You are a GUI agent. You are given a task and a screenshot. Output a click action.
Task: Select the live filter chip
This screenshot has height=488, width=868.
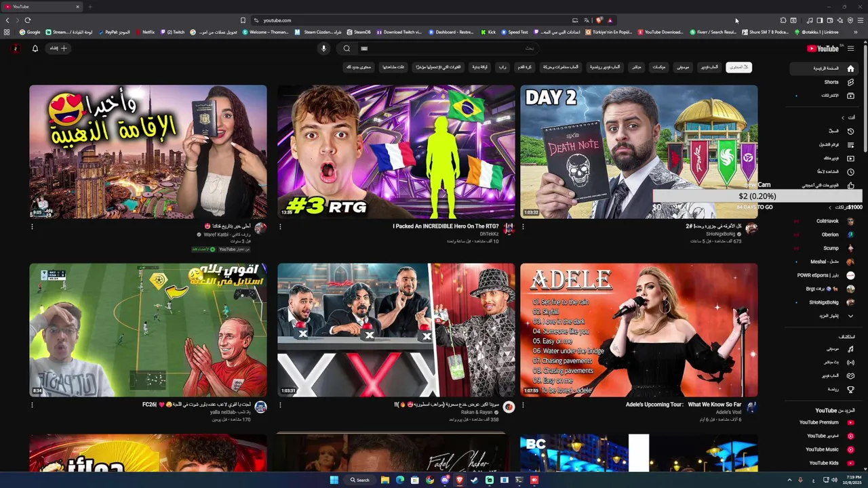click(636, 67)
